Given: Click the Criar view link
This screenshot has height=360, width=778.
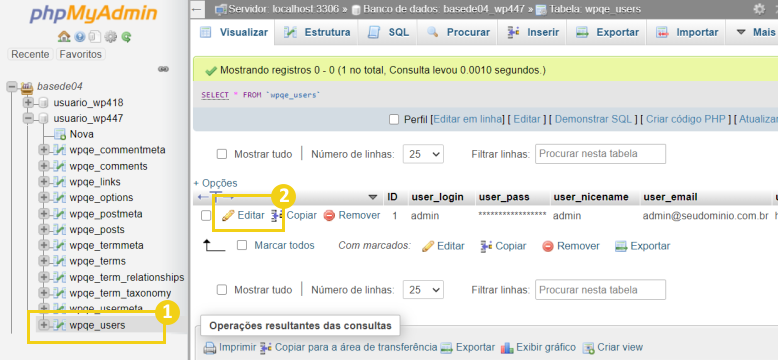Looking at the screenshot, I should pyautogui.click(x=620, y=348).
